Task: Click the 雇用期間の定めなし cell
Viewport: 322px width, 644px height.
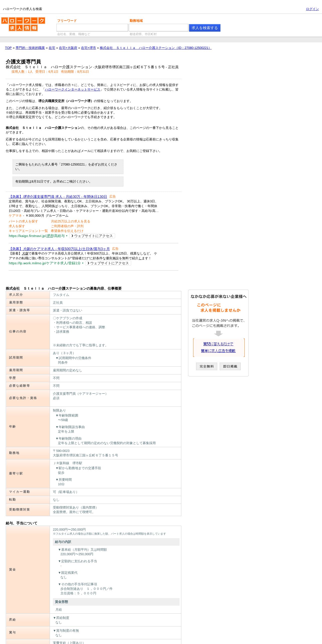Action: tap(115, 370)
